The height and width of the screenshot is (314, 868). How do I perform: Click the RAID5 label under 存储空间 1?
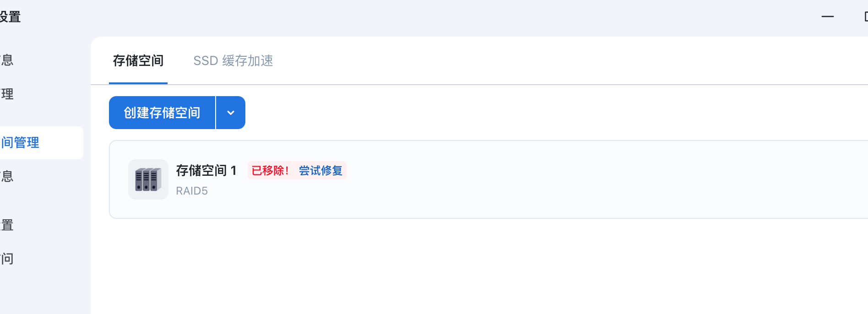coord(192,191)
